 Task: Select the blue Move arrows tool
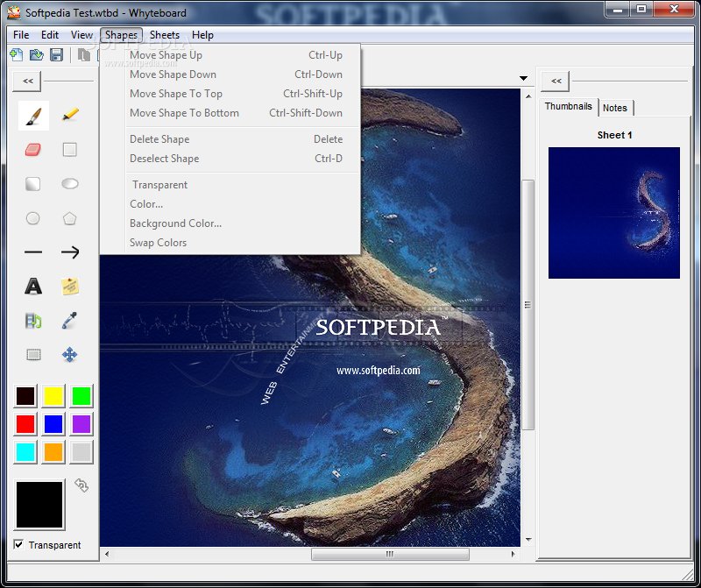pyautogui.click(x=70, y=355)
